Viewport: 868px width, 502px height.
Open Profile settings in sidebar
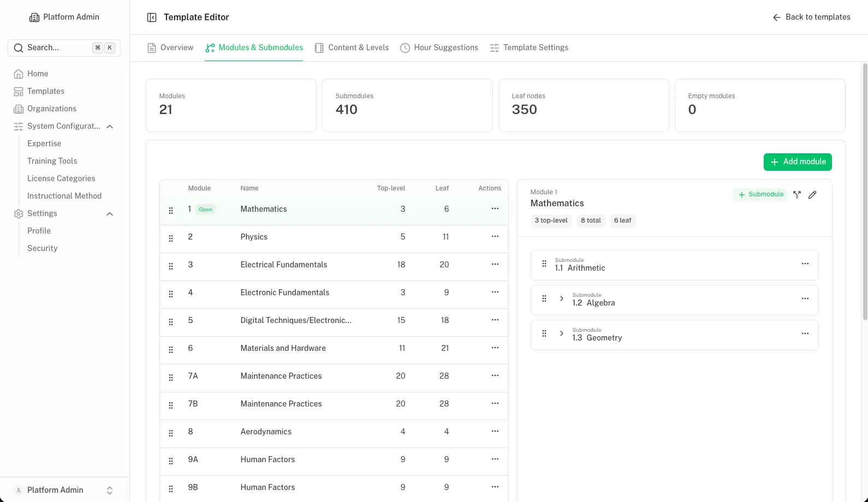tap(39, 231)
